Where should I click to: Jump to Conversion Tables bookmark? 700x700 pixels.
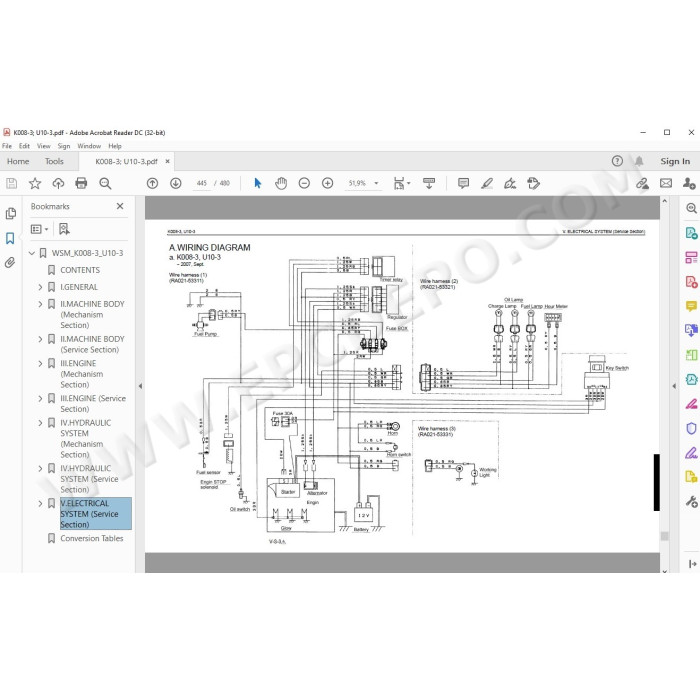click(x=92, y=538)
